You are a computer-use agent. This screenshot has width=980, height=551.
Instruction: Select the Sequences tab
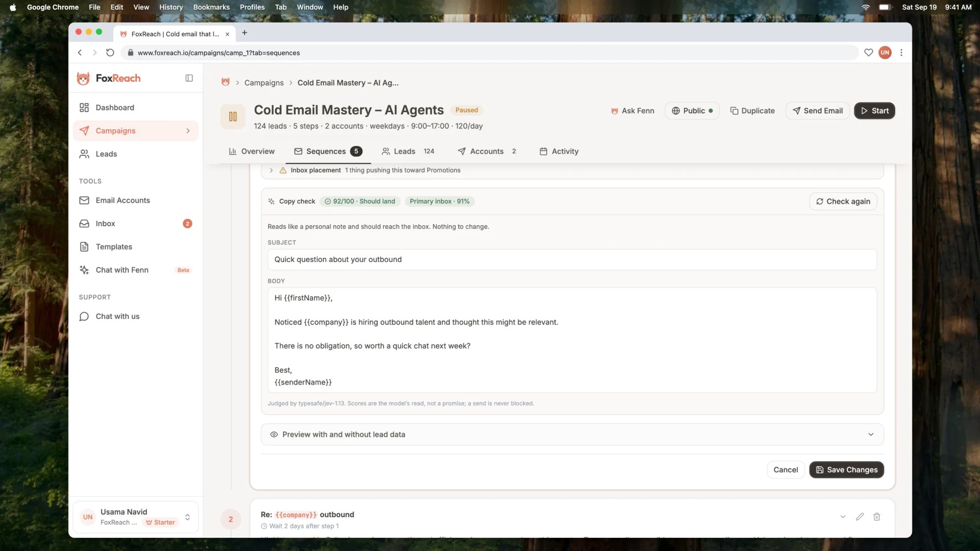[x=328, y=151]
